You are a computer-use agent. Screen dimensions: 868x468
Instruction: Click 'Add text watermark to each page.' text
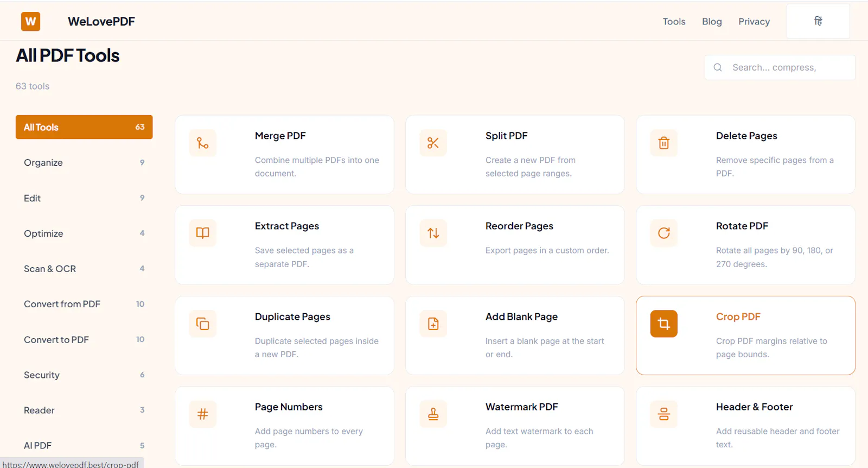539,438
